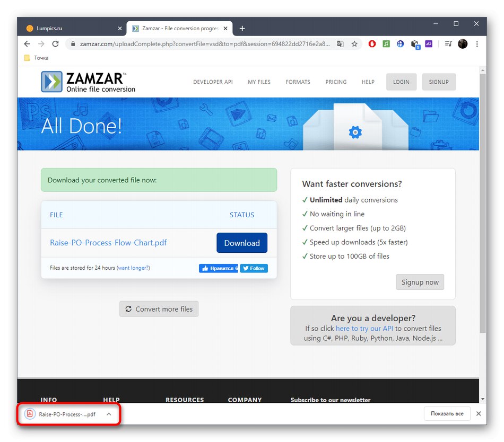Open Raise-PO-Process-Flow-Chart.pdf link
This screenshot has width=504, height=442.
click(108, 243)
